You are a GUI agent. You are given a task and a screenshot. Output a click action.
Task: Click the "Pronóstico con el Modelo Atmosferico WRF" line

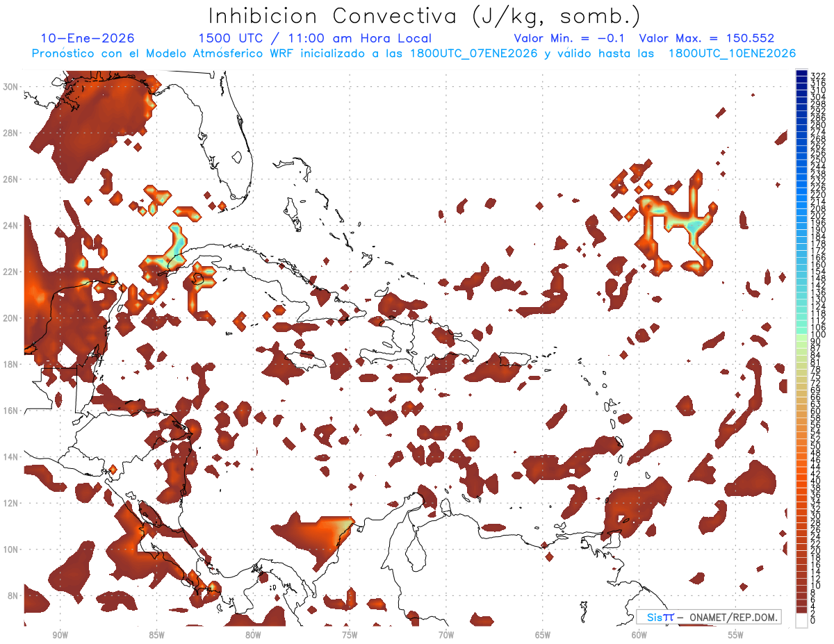click(x=414, y=53)
